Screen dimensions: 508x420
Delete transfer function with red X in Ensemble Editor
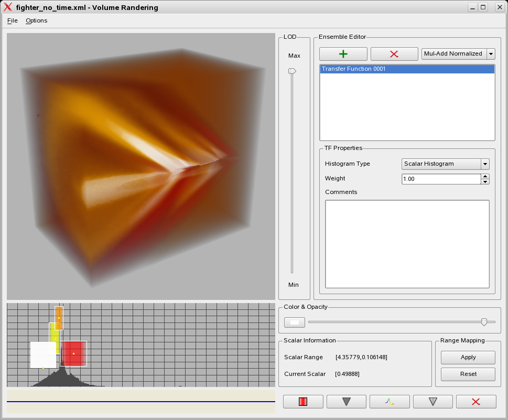click(394, 54)
